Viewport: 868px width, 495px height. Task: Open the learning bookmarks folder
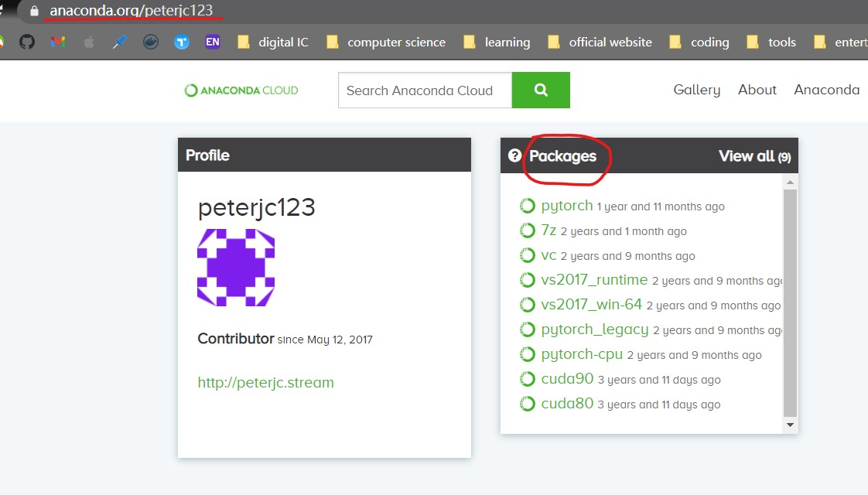497,42
